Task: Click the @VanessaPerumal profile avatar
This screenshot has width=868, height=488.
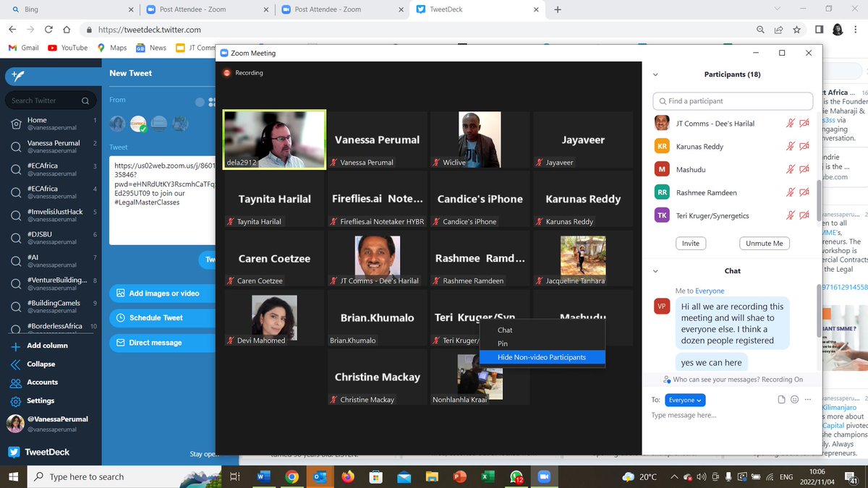Action: pyautogui.click(x=14, y=424)
